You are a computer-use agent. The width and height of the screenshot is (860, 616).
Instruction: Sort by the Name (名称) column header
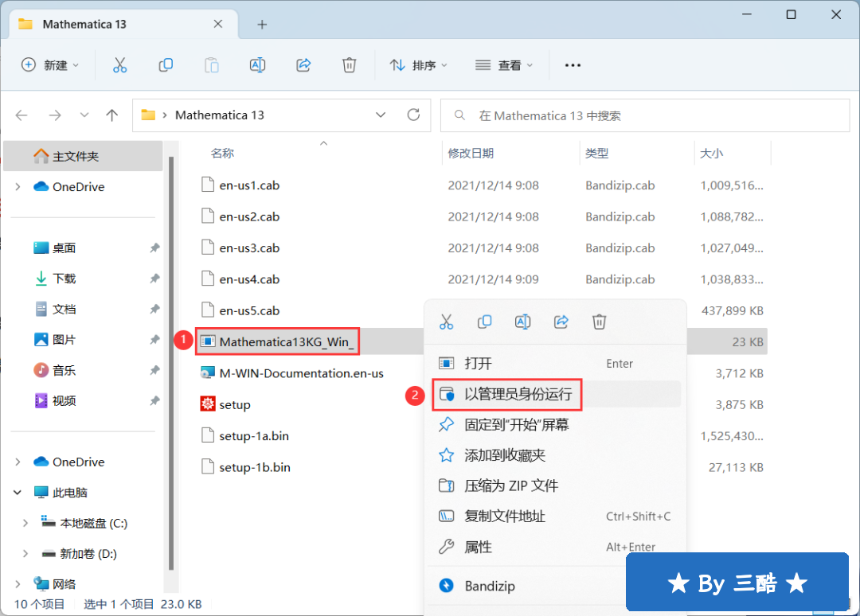(x=223, y=154)
